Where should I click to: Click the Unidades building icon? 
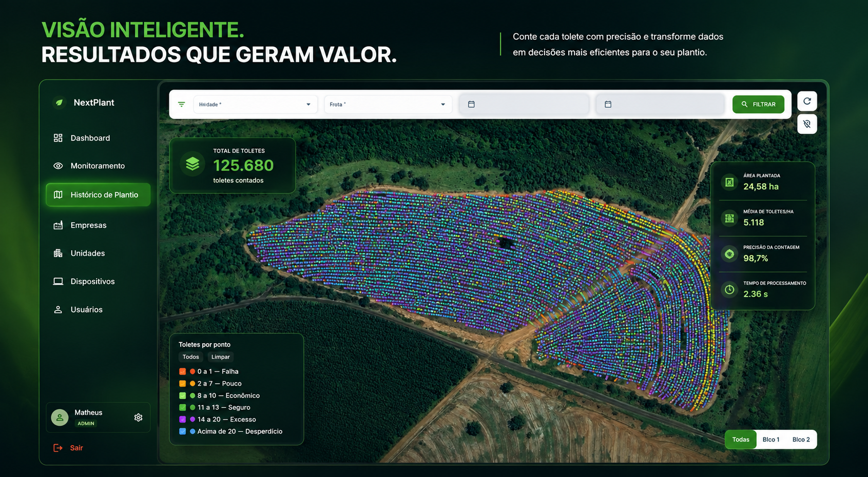coord(58,253)
